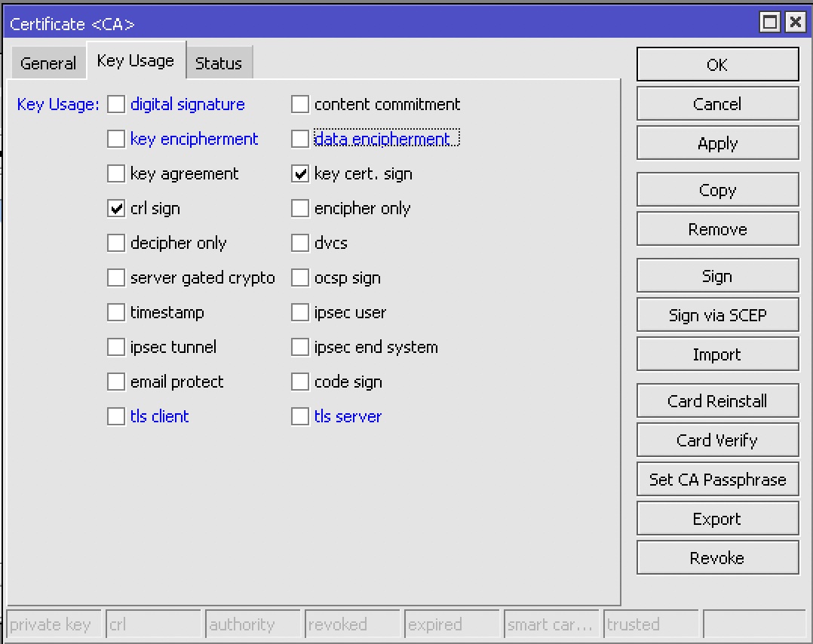
Task: Enable the ocsp sign checkbox
Action: [300, 278]
